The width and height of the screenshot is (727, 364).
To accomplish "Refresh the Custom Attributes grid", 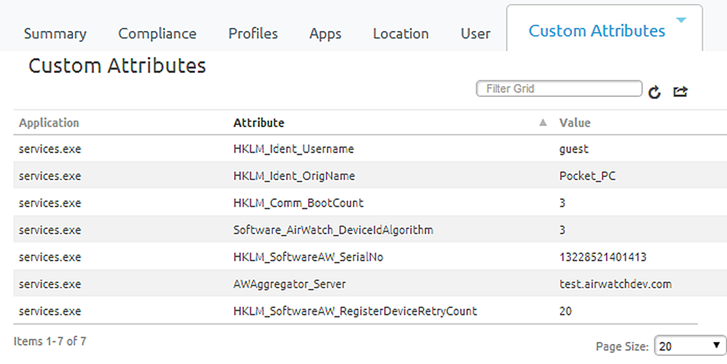I will click(x=654, y=92).
